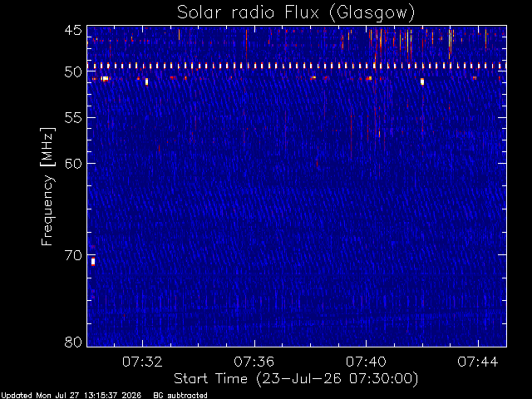This screenshot has width=532, height=399.
Task: Click the 60 MHz frequency label
Action: (73, 164)
